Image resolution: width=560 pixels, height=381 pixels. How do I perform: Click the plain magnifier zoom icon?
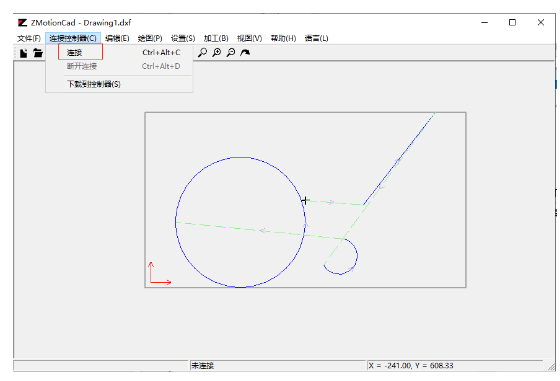pyautogui.click(x=202, y=52)
